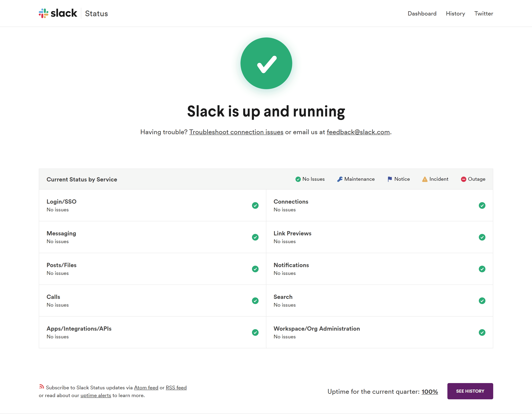Click the Search service green checkmark
The image size is (532, 415).
482,301
